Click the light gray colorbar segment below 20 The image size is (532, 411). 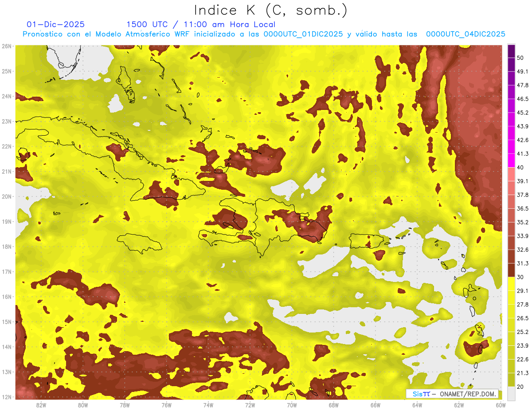(x=511, y=393)
